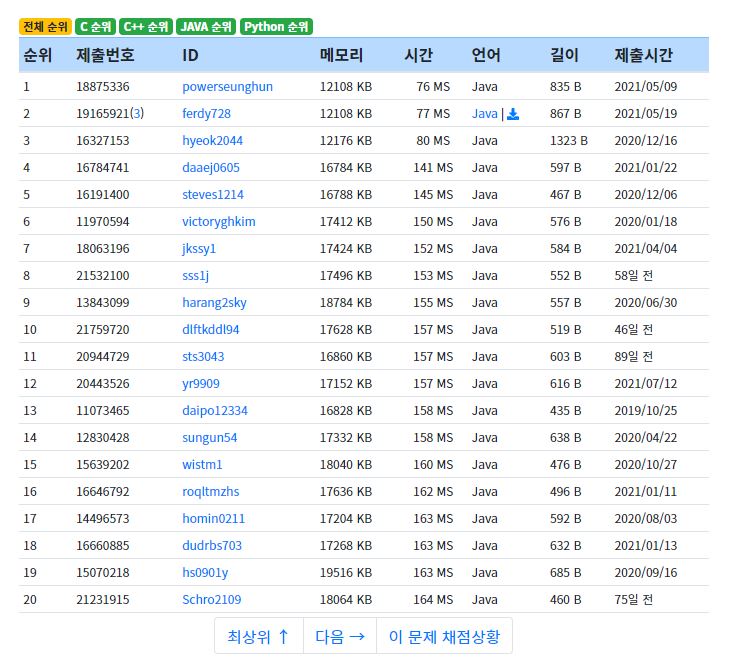This screenshot has width=743, height=666.
Task: Select the 18784 KB memory value
Action: click(x=346, y=303)
